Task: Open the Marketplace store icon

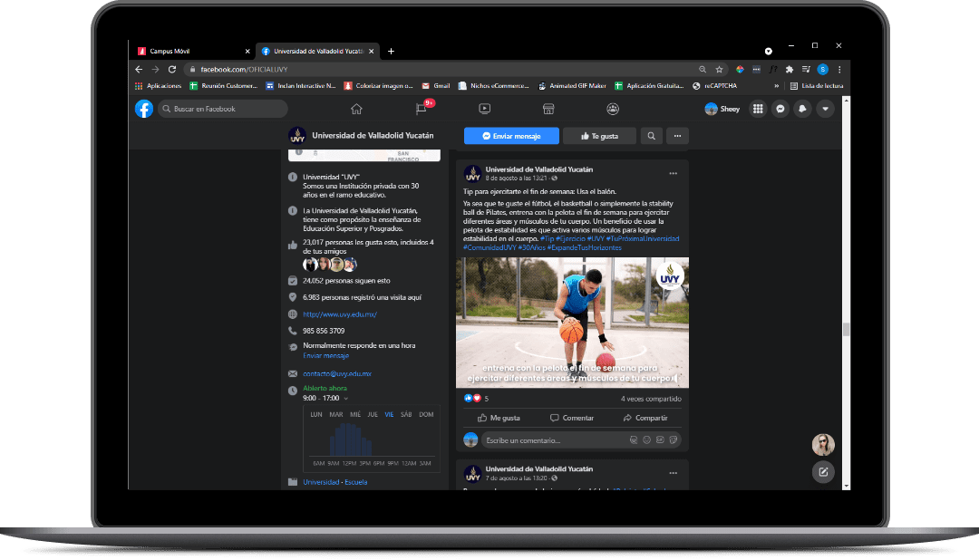Action: tap(548, 109)
